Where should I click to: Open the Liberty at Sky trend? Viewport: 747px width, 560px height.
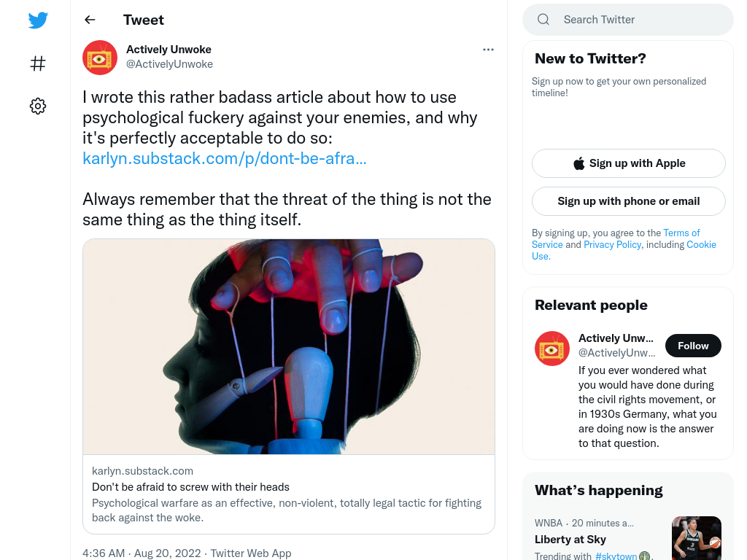pyautogui.click(x=570, y=540)
